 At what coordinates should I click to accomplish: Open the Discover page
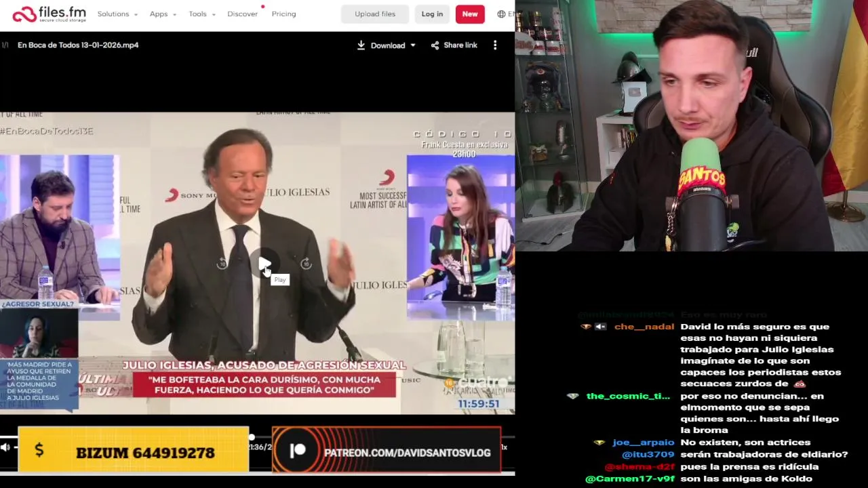click(243, 14)
